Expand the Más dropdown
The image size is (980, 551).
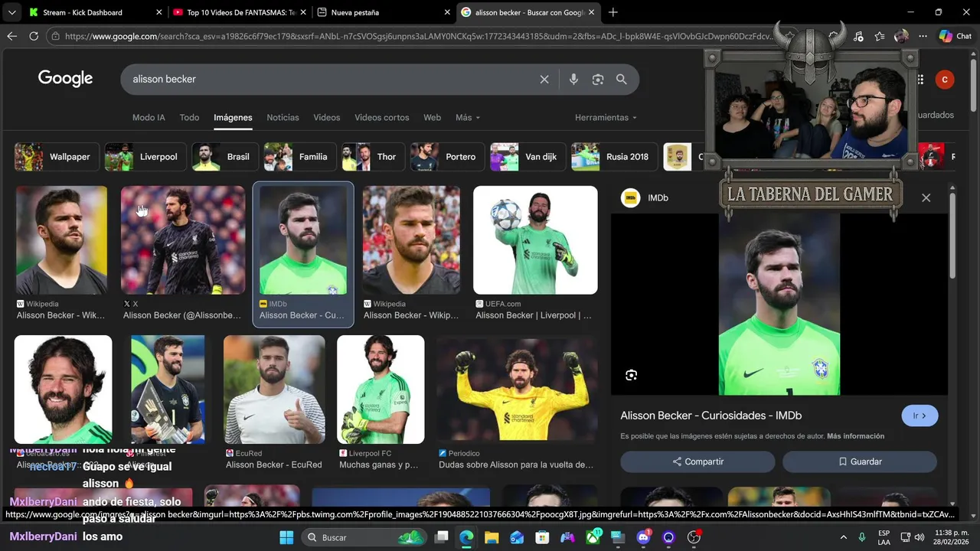[468, 118]
